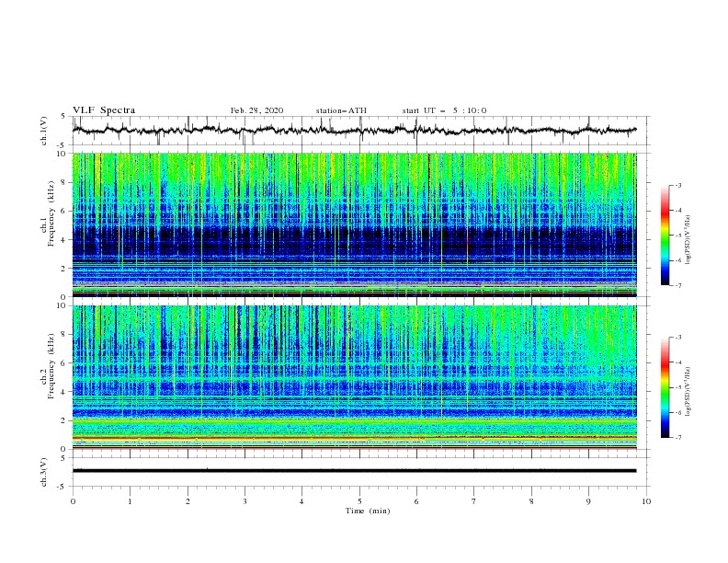Click the ch.1 voltage waveform trace
The width and height of the screenshot is (728, 563).
(x=354, y=131)
